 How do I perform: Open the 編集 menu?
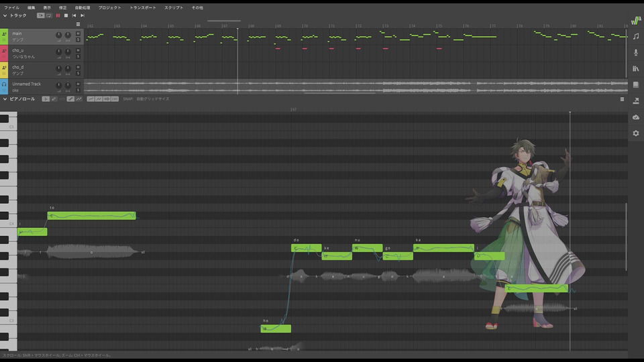click(32, 8)
